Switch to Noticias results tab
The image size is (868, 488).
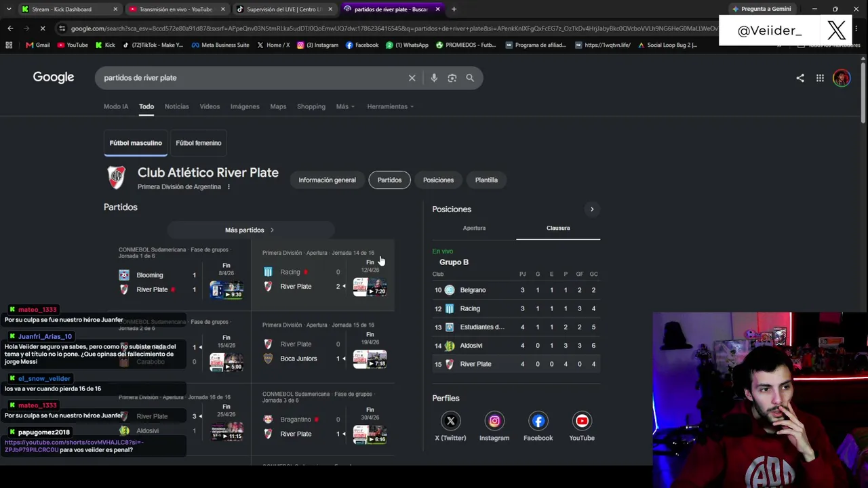point(176,106)
